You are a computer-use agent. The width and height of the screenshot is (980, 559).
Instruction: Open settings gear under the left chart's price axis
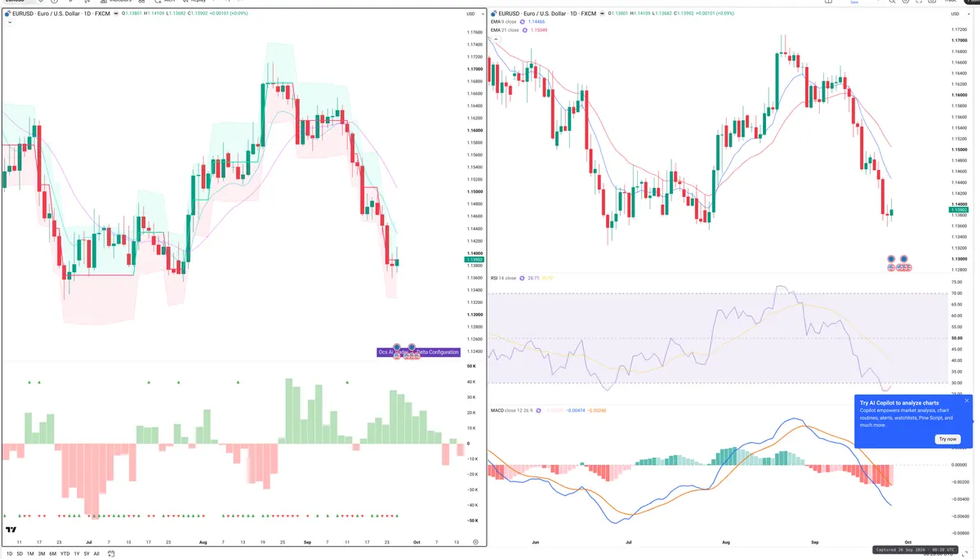[x=475, y=542]
